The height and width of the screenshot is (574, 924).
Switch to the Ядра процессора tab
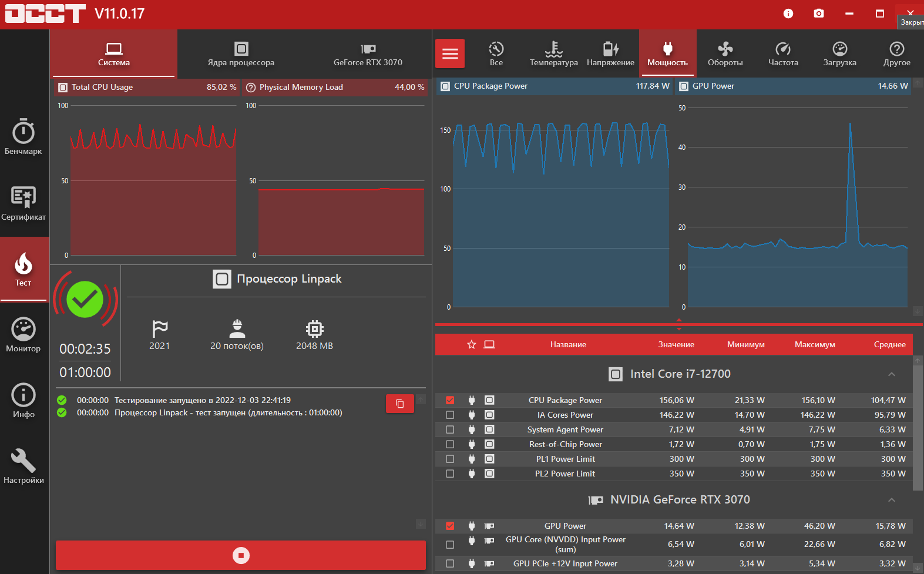(x=241, y=54)
